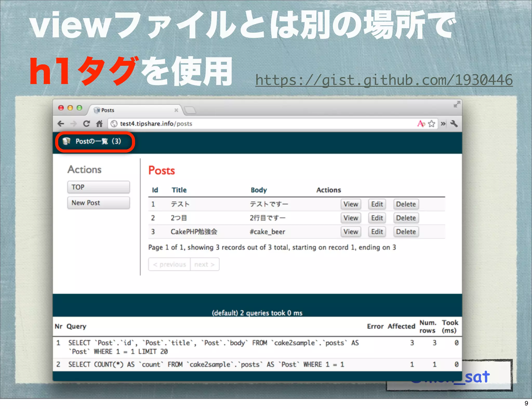Click the red Posts heading
Image resolution: width=532 pixels, height=409 pixels.
click(x=162, y=171)
